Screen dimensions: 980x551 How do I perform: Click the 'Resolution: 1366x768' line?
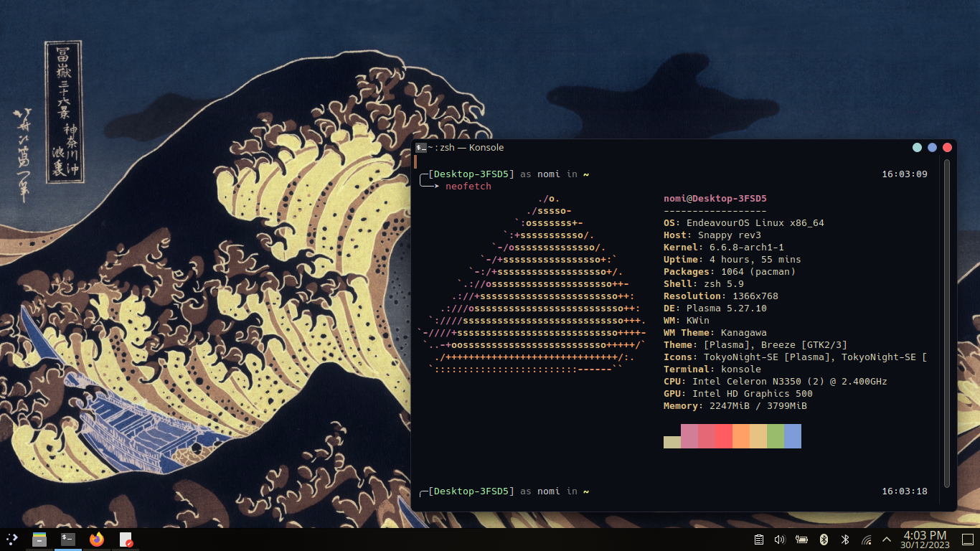[721, 296]
